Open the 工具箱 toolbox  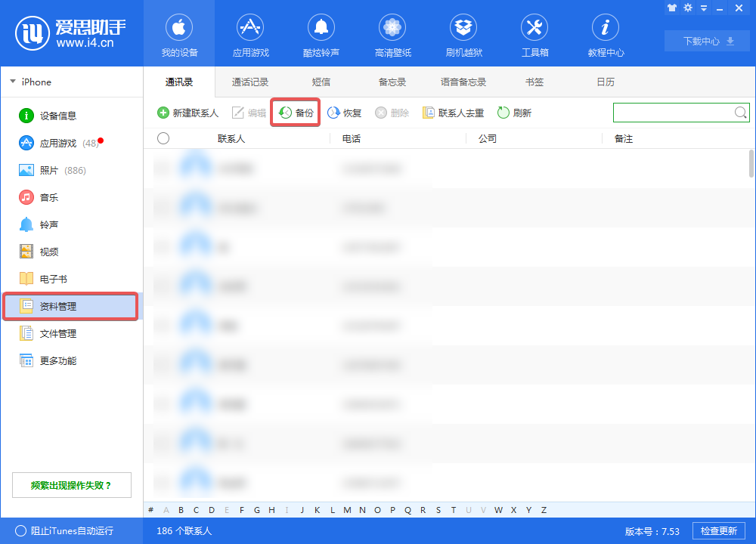[x=534, y=34]
